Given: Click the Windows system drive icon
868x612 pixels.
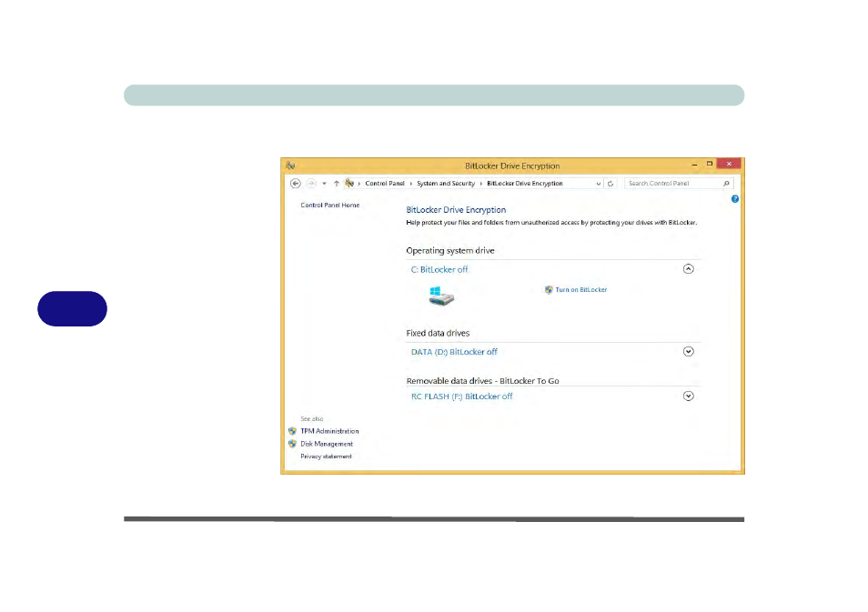Looking at the screenshot, I should (x=441, y=296).
